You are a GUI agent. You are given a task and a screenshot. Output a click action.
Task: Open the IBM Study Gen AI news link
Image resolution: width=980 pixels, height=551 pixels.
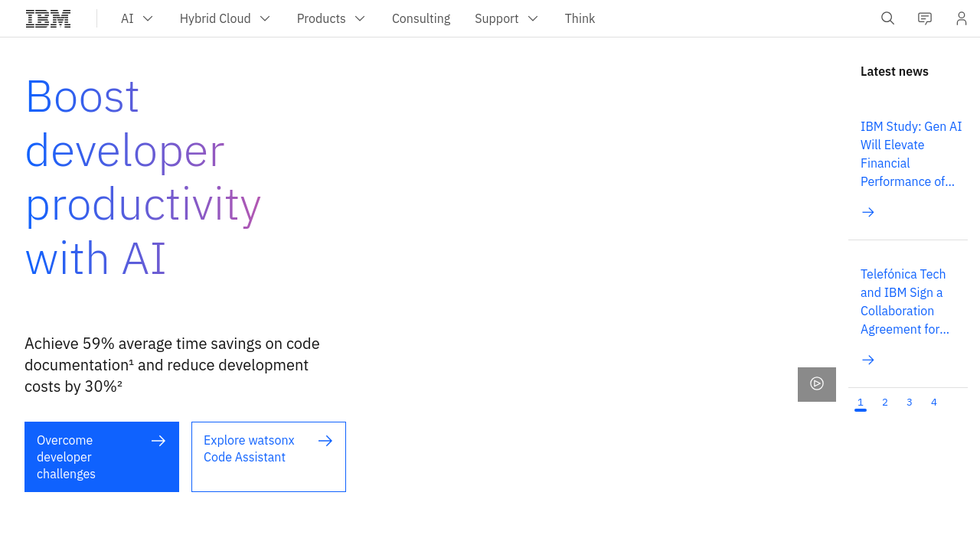point(910,154)
